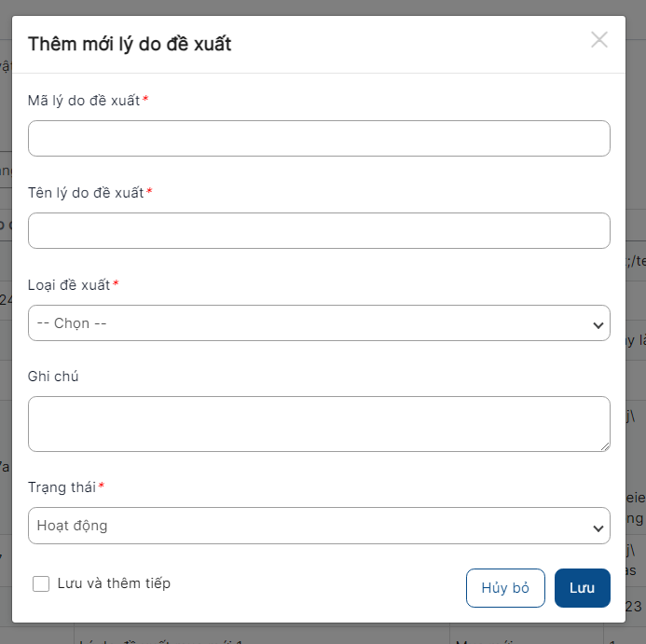Click inside the Ghi chú textarea

click(x=319, y=423)
